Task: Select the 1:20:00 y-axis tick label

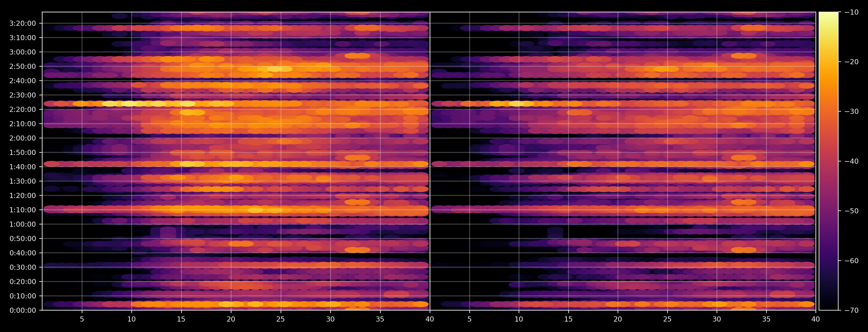Action: pyautogui.click(x=23, y=196)
